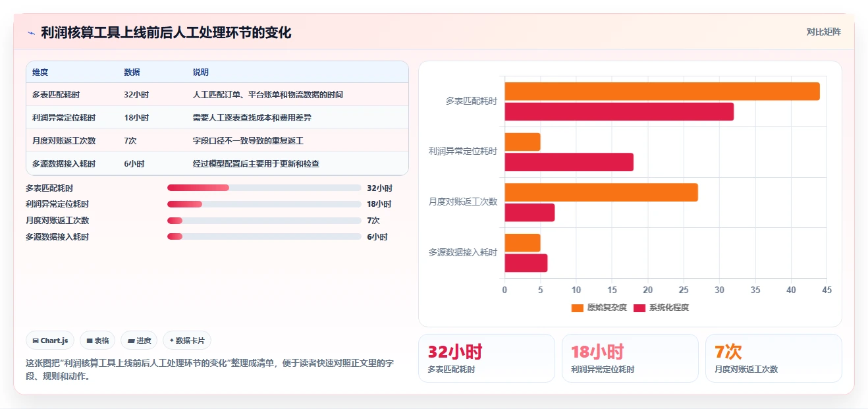Viewport: 868px width, 409px height.
Task: Click table cell 18小时
Action: (136, 118)
